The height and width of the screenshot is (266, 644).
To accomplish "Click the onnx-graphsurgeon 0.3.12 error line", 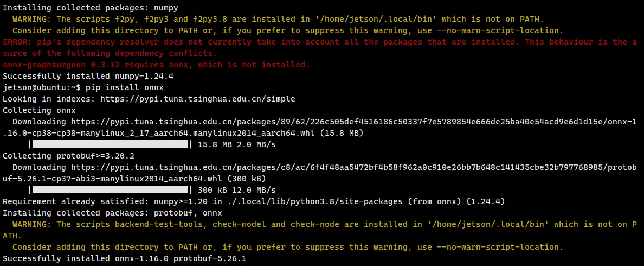I will pos(156,65).
